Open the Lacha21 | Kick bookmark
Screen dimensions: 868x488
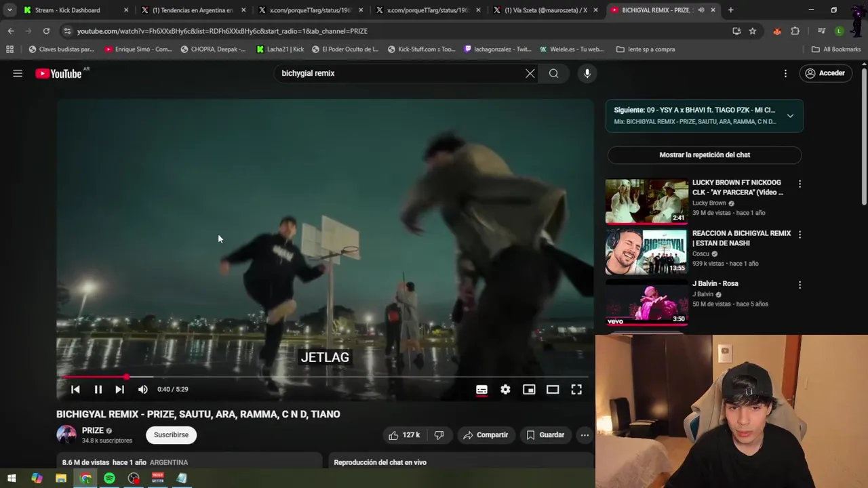coord(280,49)
